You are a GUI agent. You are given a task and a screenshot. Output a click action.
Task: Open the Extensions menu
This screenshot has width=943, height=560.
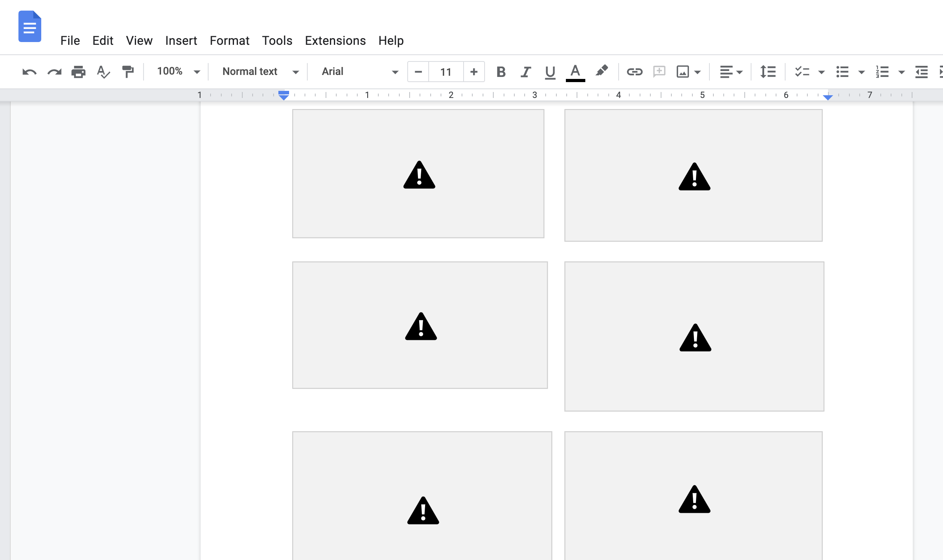pos(335,41)
